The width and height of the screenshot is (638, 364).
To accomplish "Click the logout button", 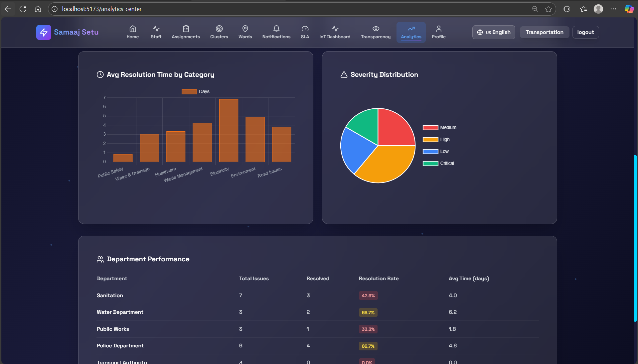I will pyautogui.click(x=585, y=32).
